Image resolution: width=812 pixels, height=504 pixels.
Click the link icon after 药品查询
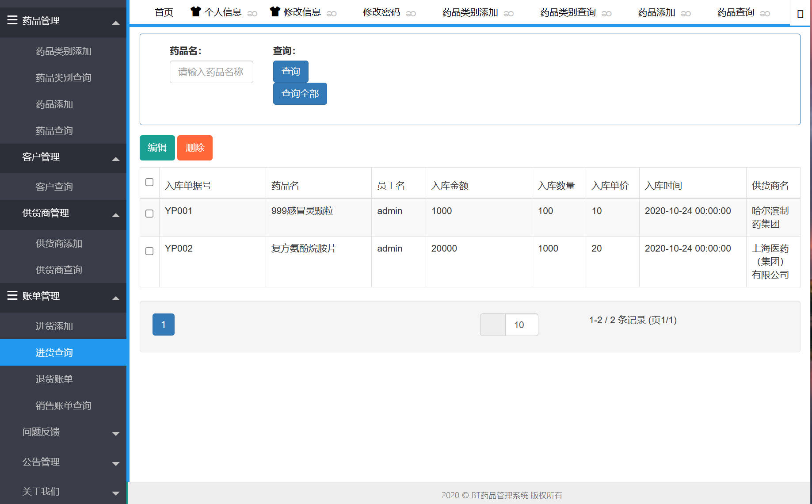click(765, 14)
